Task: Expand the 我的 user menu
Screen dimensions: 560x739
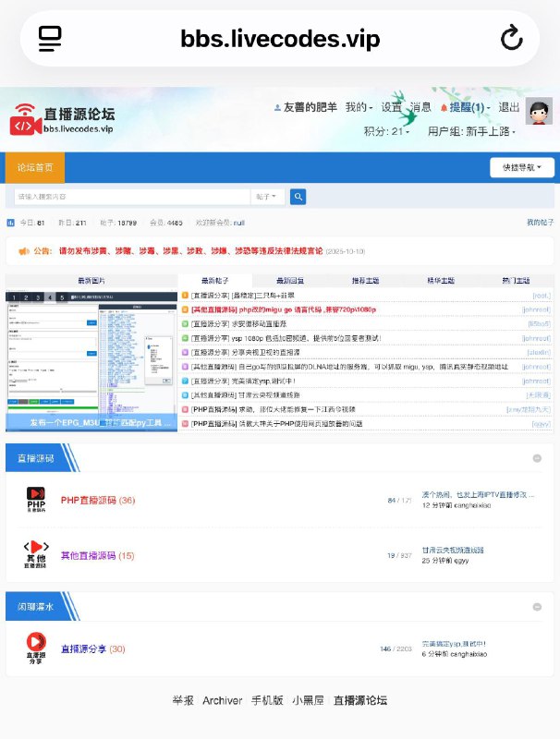Action: point(359,107)
